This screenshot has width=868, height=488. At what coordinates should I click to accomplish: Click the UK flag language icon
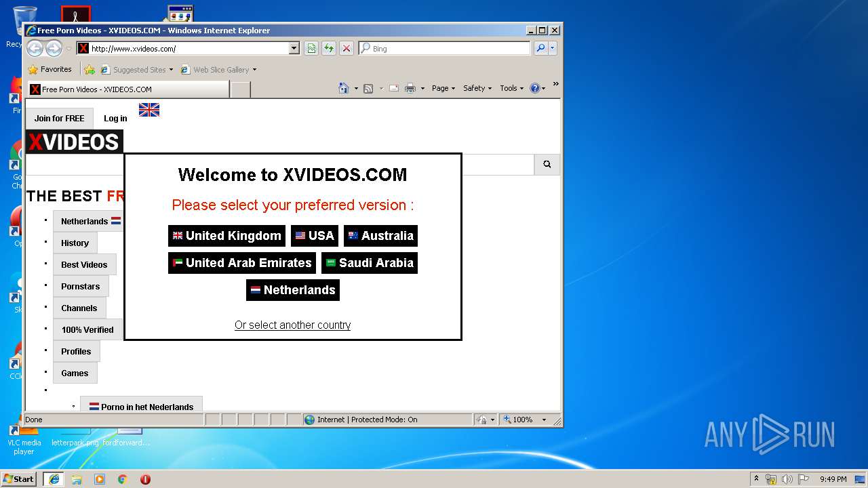point(149,110)
